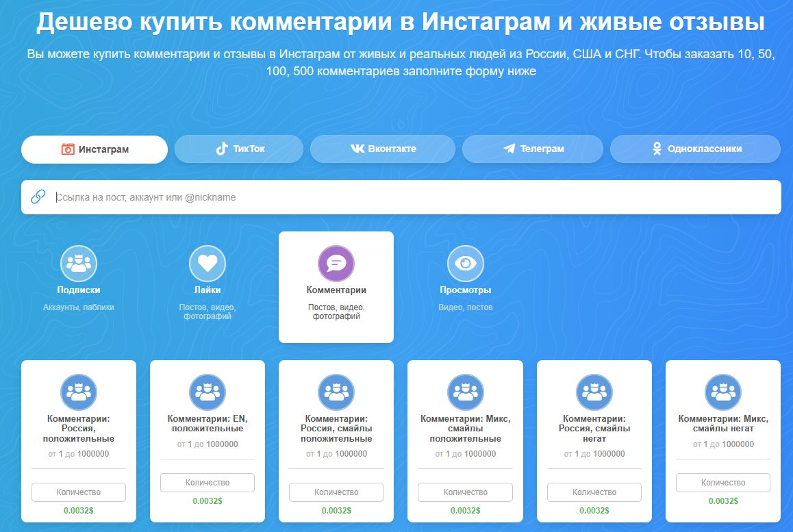Open the Одноклассники tab
Viewport: 793px width, 532px height.
695,149
